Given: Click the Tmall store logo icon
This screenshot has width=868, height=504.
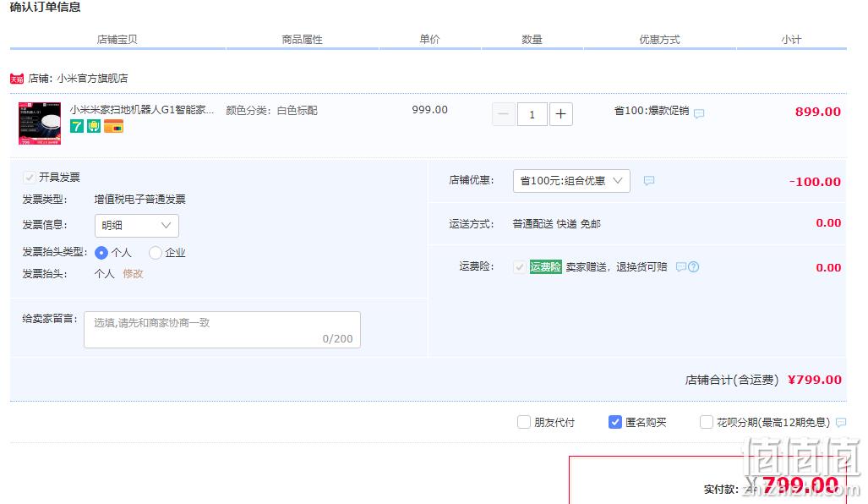Looking at the screenshot, I should [17, 79].
